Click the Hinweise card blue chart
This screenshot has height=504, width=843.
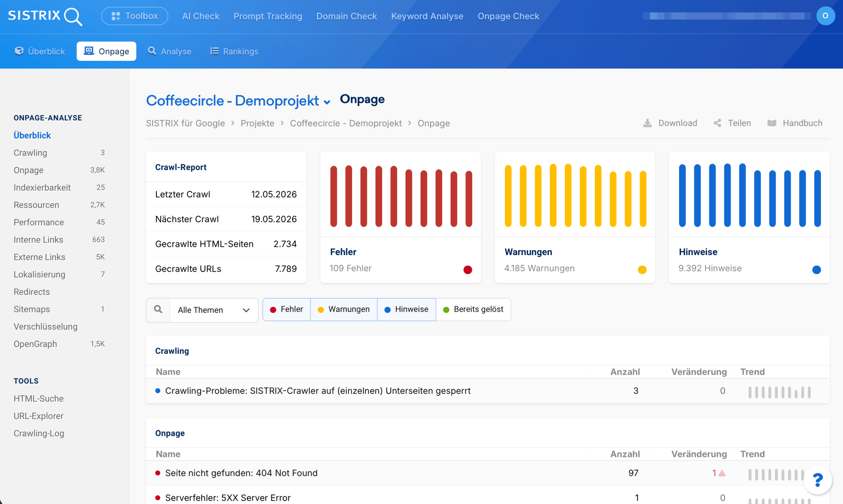pyautogui.click(x=749, y=195)
